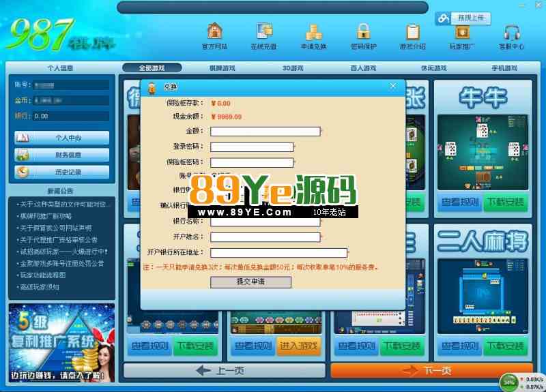This screenshot has height=392, width=546.
Task: Click 查看规则 under the 牛牛 game
Action: (x=460, y=202)
